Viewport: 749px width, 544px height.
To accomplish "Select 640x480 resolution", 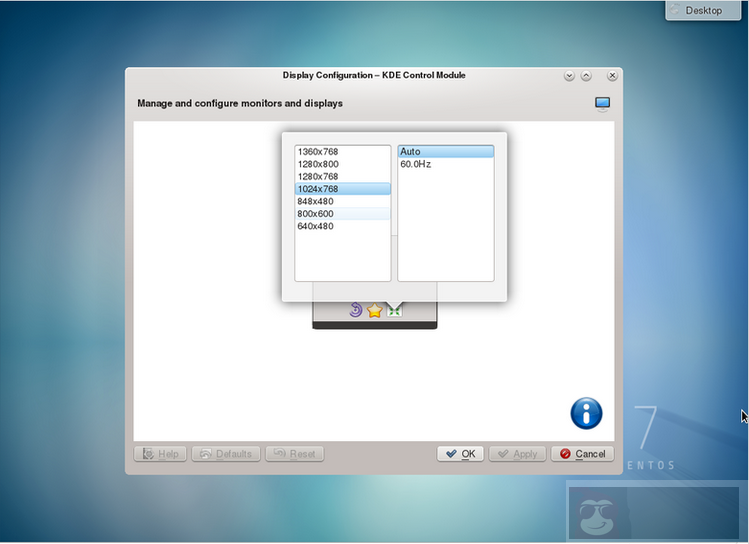I will coord(342,226).
